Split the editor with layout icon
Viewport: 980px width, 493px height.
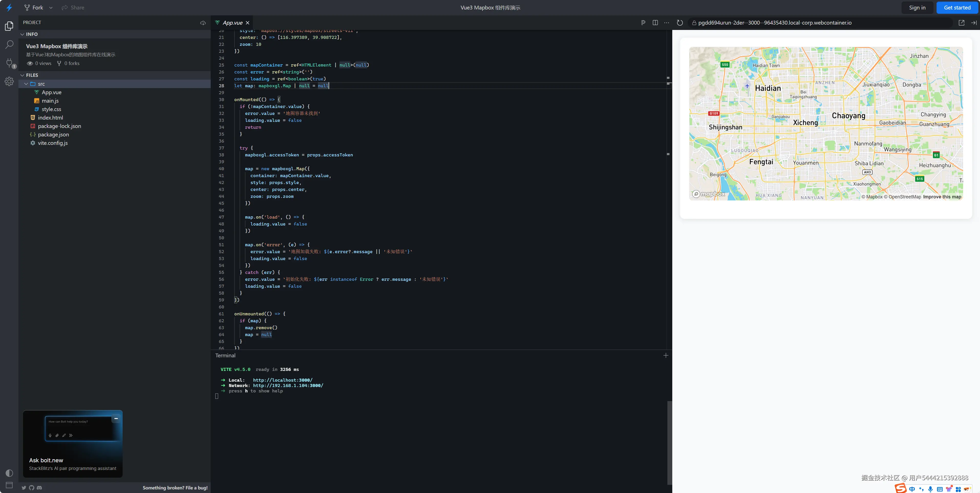[655, 23]
